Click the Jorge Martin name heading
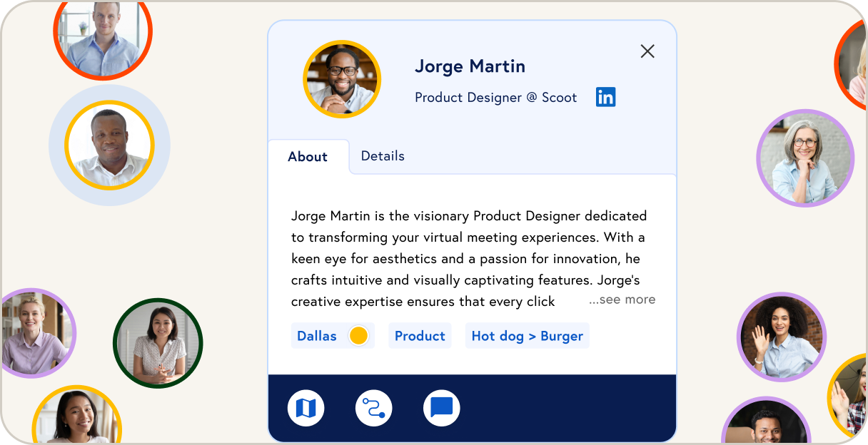Viewport: 868px width, 445px height. pyautogui.click(x=470, y=66)
